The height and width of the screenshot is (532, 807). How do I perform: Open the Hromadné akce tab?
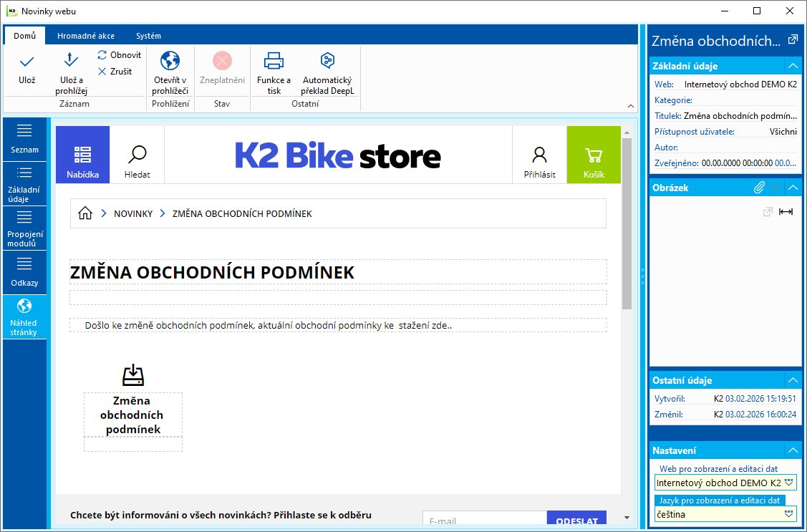click(86, 36)
